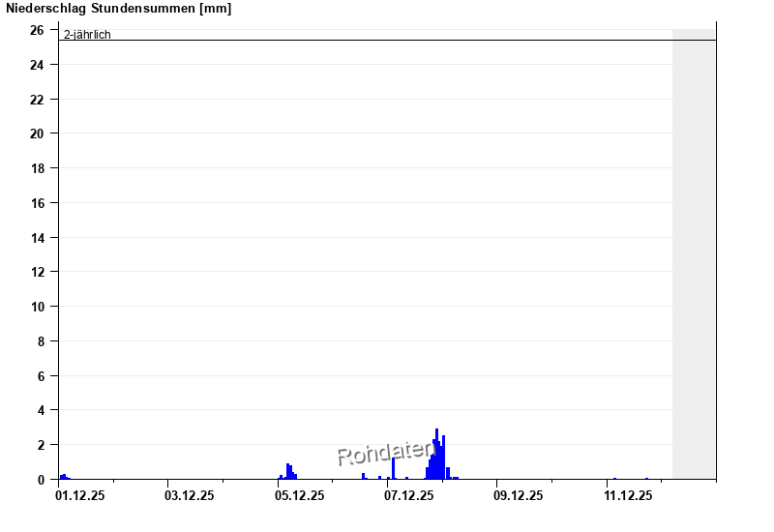Image resolution: width=774 pixels, height=532 pixels.
Task: Click the tiny blue bar above 11.12.25
Action: pos(614,478)
